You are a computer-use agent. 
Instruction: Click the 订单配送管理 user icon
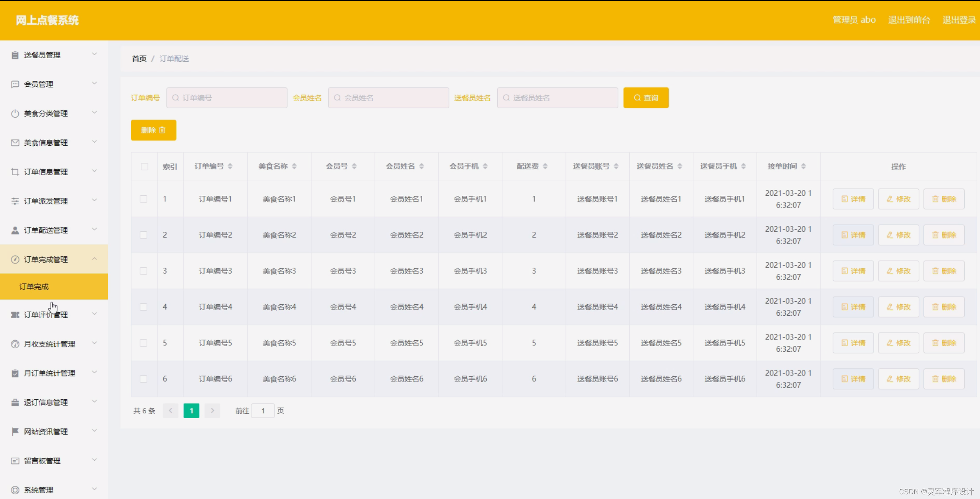pos(14,230)
